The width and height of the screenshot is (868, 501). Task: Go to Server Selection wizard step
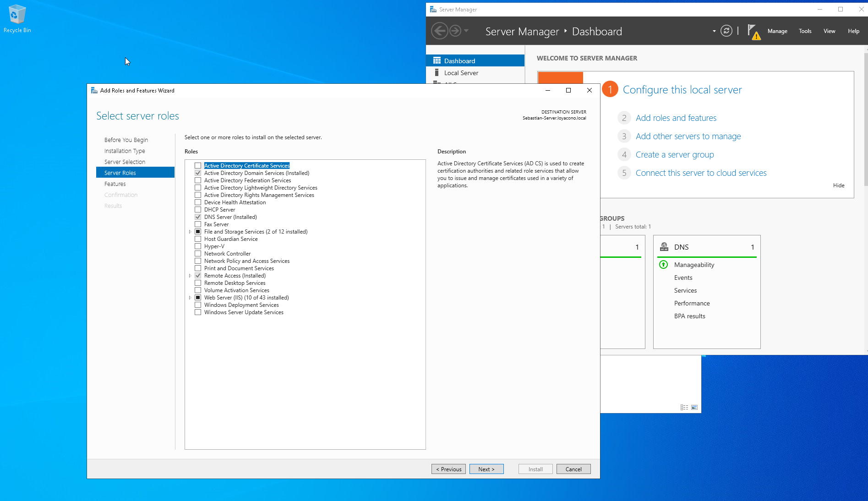coord(125,162)
